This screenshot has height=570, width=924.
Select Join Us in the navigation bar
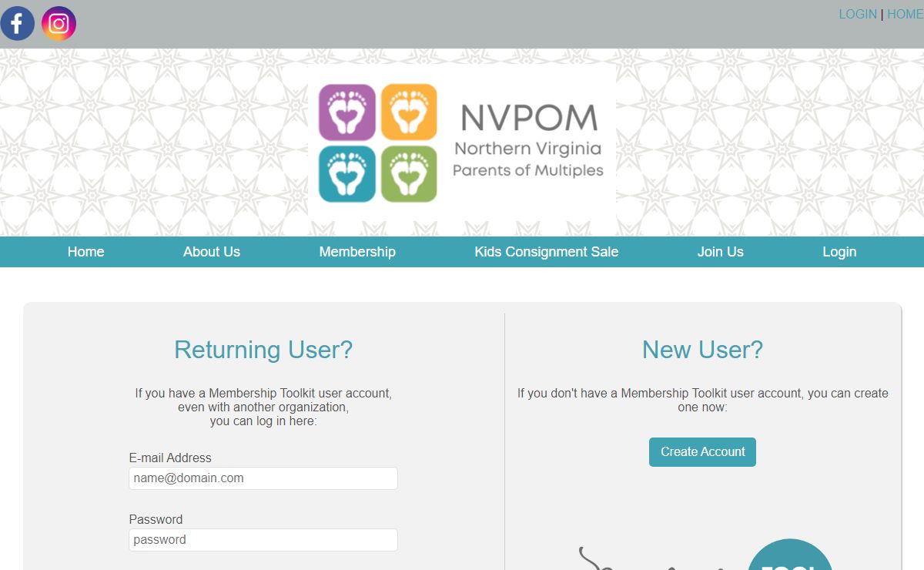721,252
